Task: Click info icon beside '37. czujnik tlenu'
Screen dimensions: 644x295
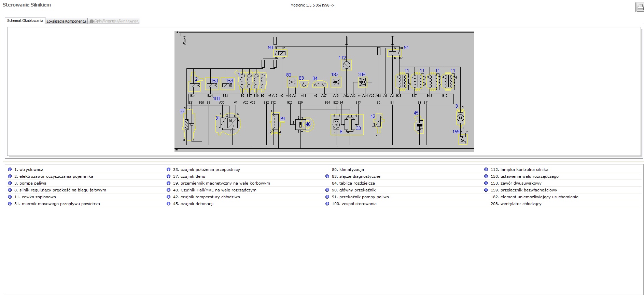Action: (168, 176)
